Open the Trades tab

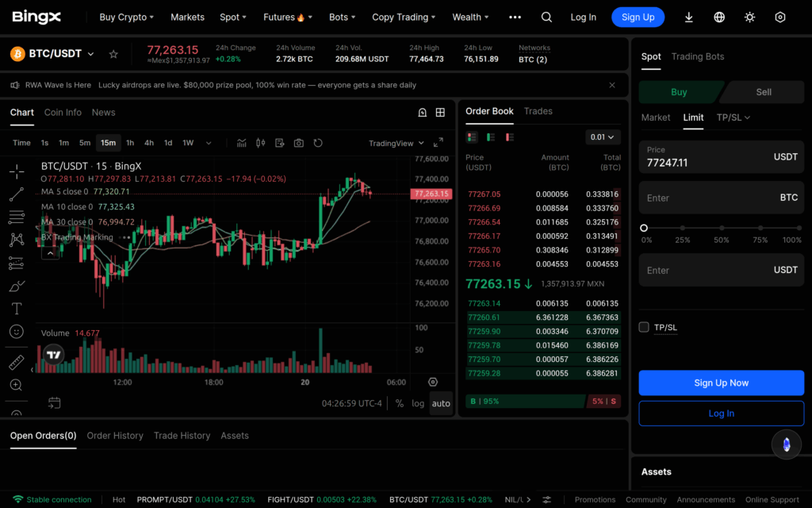click(538, 111)
